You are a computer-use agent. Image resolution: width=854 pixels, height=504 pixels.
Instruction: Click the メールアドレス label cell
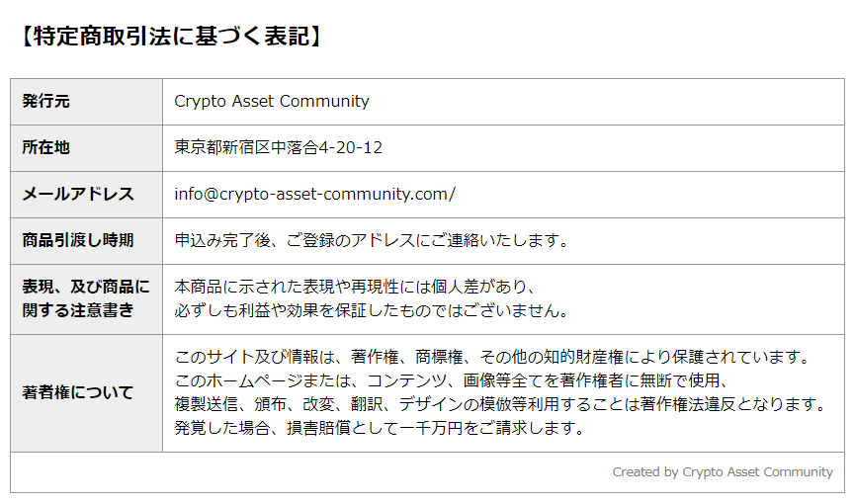pos(87,195)
